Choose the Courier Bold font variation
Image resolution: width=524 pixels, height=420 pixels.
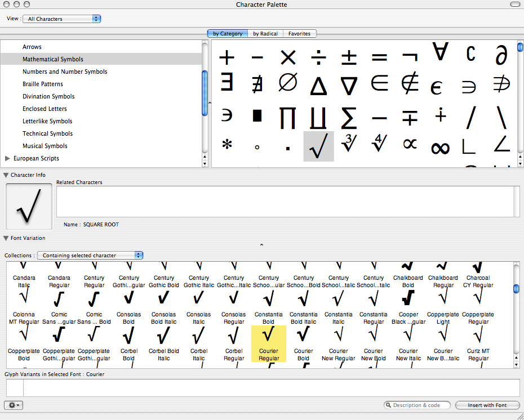(304, 343)
